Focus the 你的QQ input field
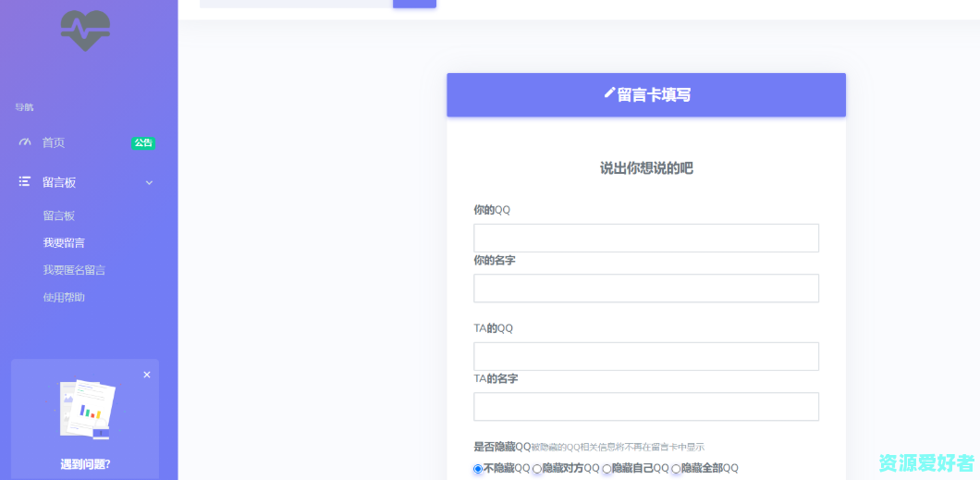The width and height of the screenshot is (980, 480). click(646, 238)
